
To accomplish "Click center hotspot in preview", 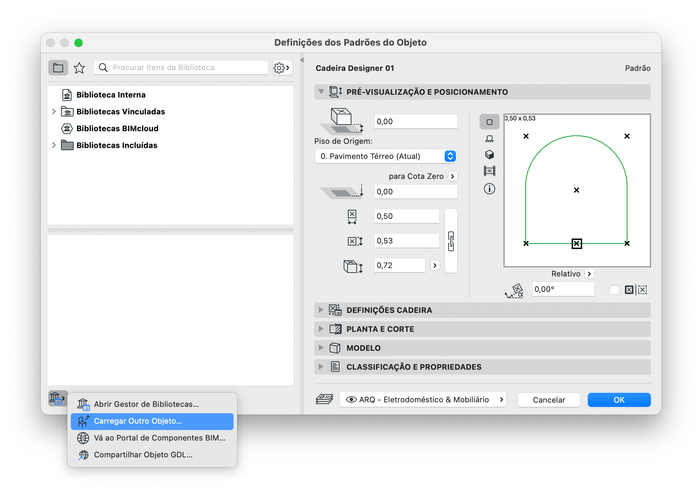I will pyautogui.click(x=576, y=190).
